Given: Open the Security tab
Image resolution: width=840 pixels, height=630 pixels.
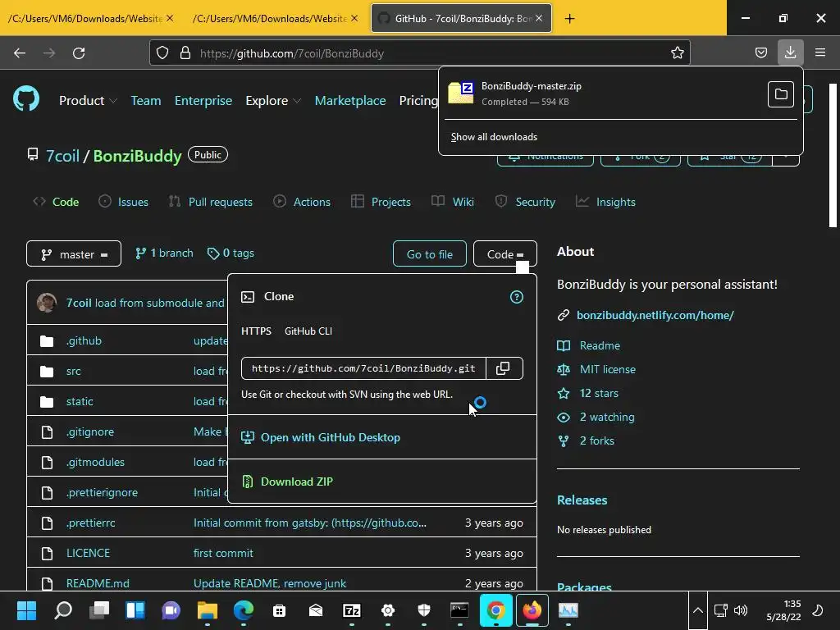Looking at the screenshot, I should (x=525, y=202).
